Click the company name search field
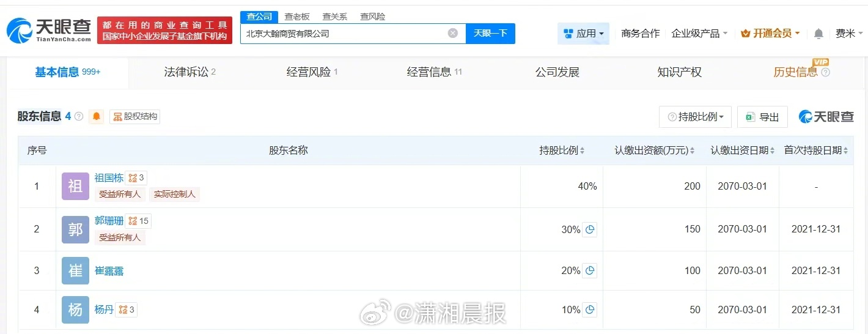This screenshot has height=334, width=868. pos(342,34)
